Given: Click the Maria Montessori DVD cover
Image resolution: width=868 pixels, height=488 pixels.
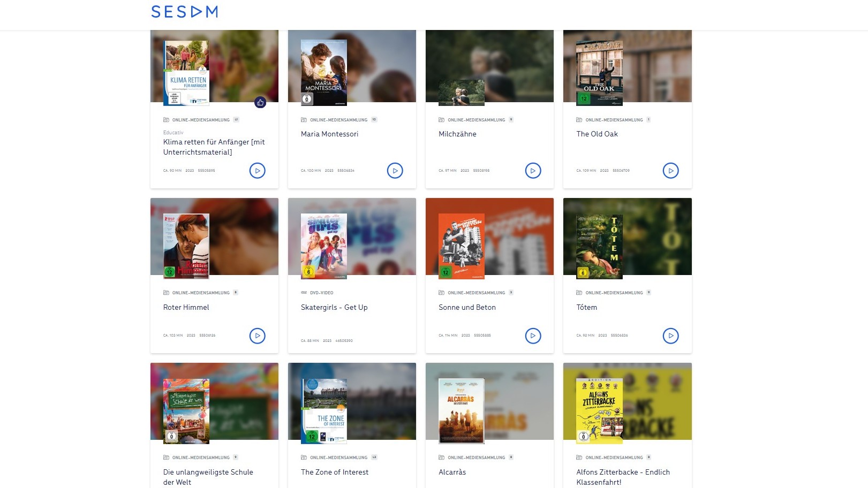Looking at the screenshot, I should (x=324, y=73).
